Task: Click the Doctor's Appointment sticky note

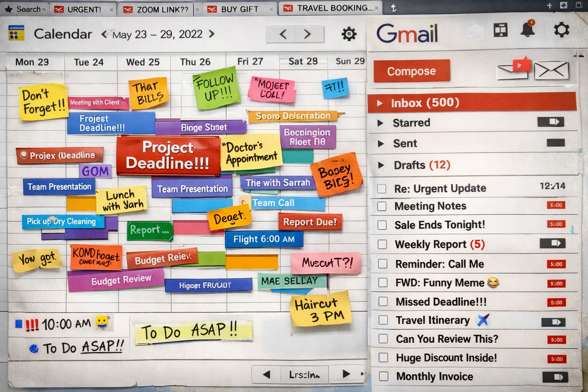Action: [251, 152]
